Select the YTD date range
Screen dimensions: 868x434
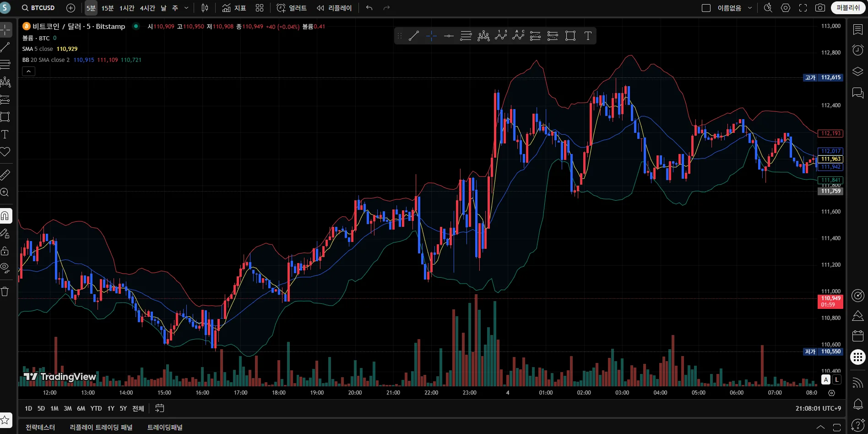96,408
